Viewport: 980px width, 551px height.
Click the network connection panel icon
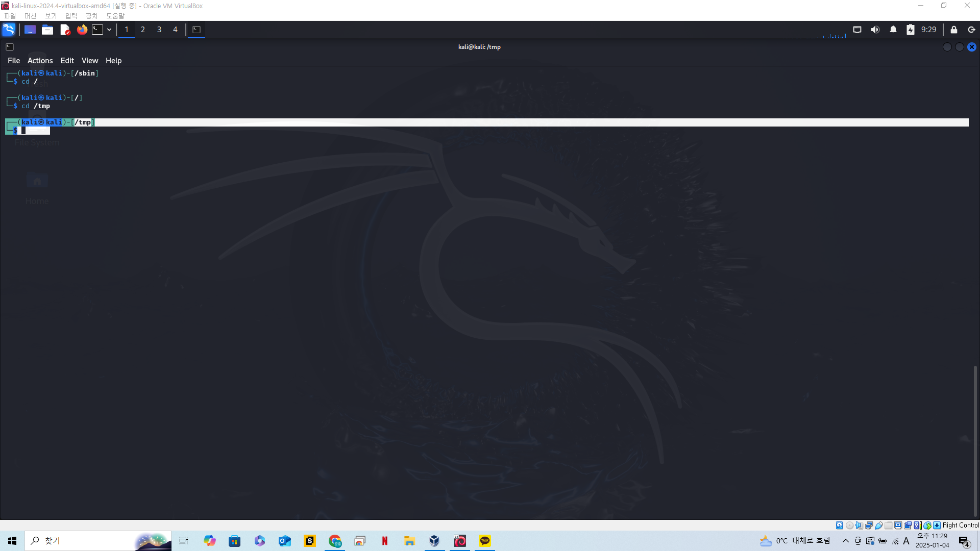point(857,30)
